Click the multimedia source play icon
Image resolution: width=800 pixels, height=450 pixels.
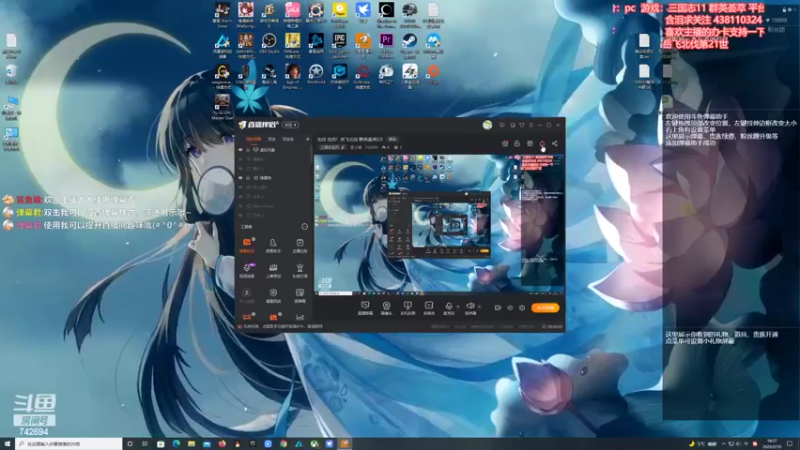coord(429,308)
